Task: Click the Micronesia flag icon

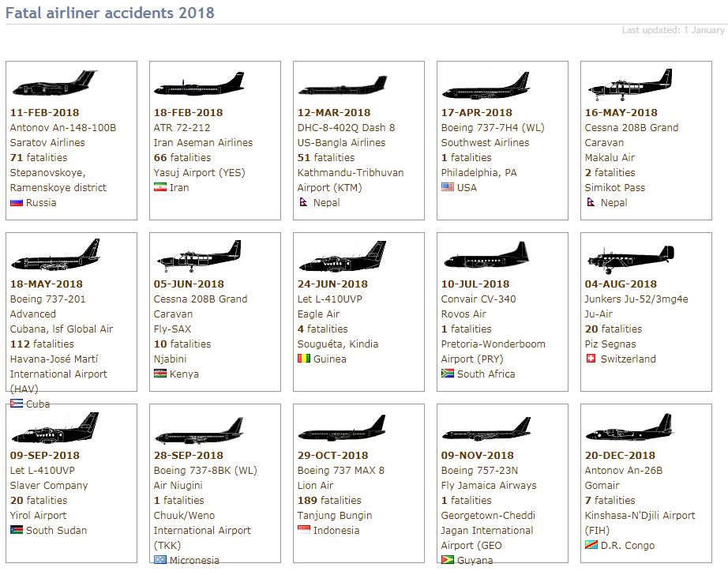Action: tap(160, 560)
